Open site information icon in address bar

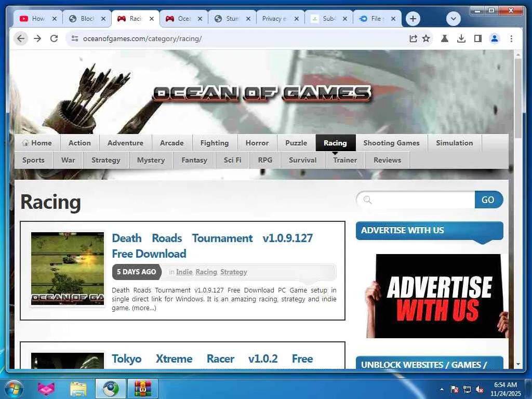tap(75, 38)
